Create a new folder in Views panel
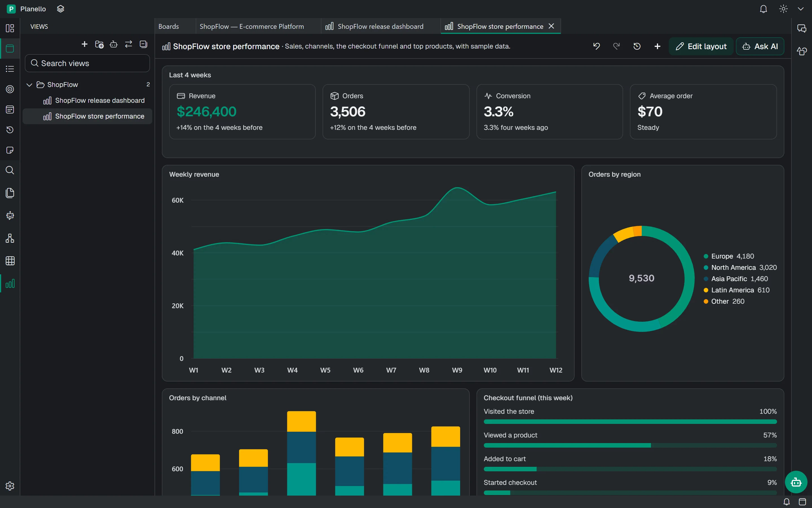Viewport: 812px width, 508px height. pyautogui.click(x=99, y=44)
